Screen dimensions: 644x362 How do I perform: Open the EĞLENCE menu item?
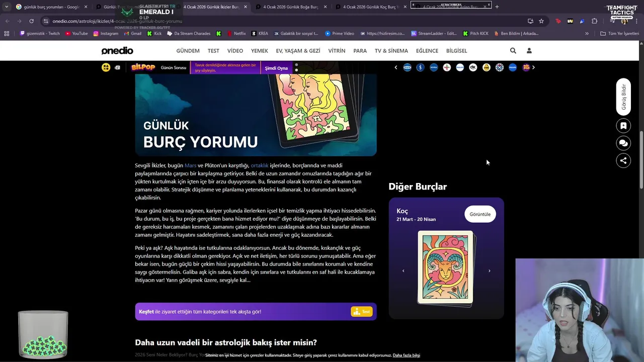pyautogui.click(x=427, y=51)
